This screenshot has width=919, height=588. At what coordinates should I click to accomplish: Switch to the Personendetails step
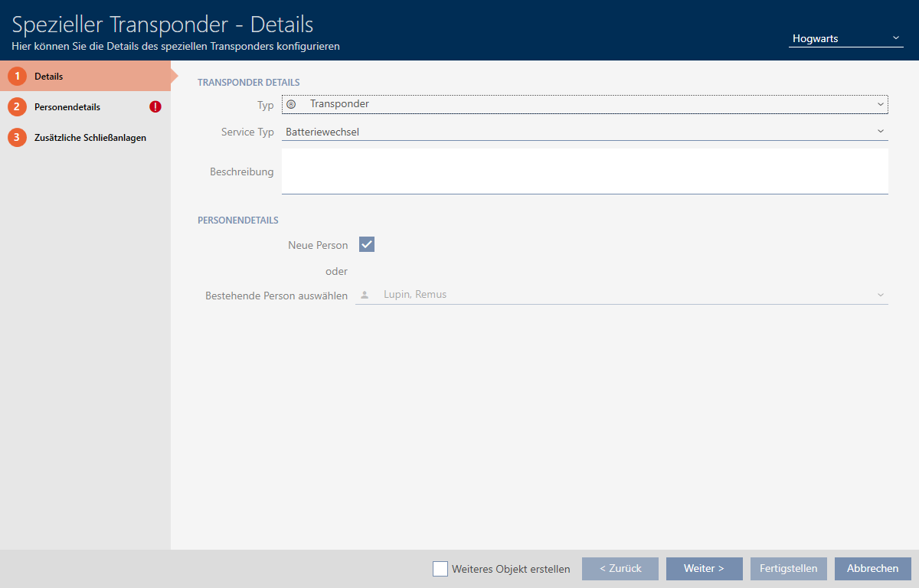click(67, 107)
